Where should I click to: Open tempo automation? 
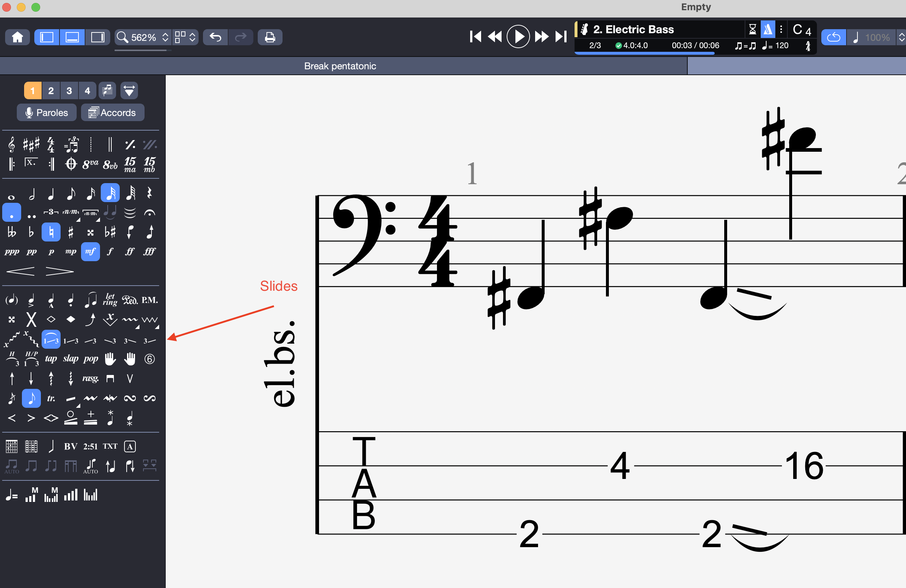(x=11, y=495)
